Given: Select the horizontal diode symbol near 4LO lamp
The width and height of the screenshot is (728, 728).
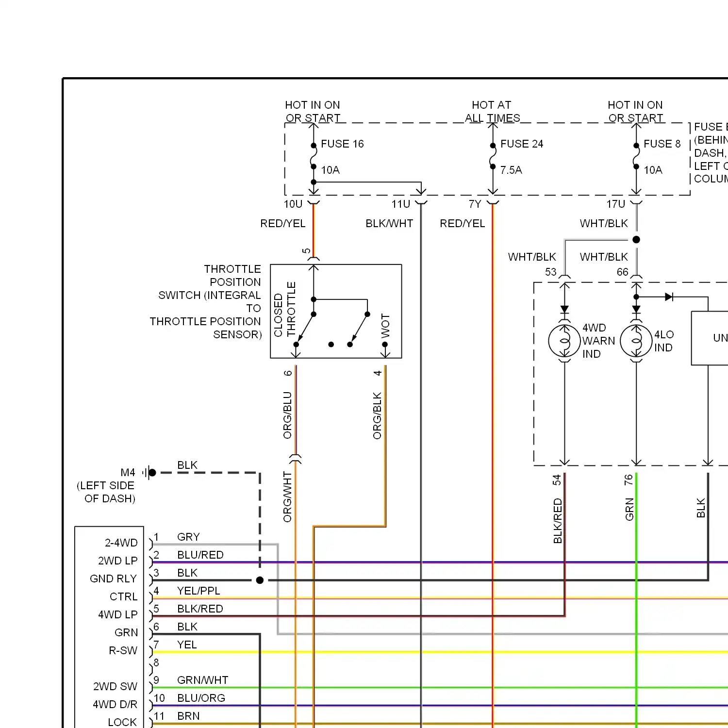Looking at the screenshot, I should tap(669, 297).
